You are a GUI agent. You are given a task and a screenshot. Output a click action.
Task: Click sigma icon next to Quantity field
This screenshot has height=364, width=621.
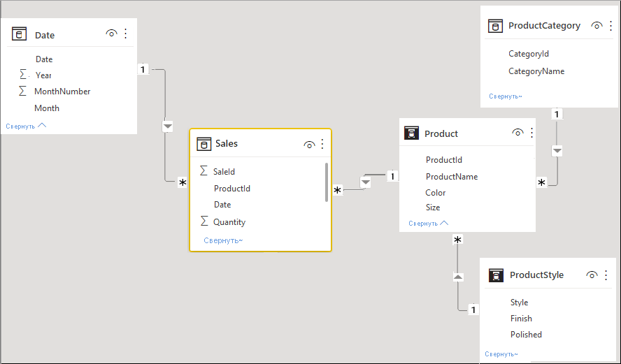tap(204, 221)
